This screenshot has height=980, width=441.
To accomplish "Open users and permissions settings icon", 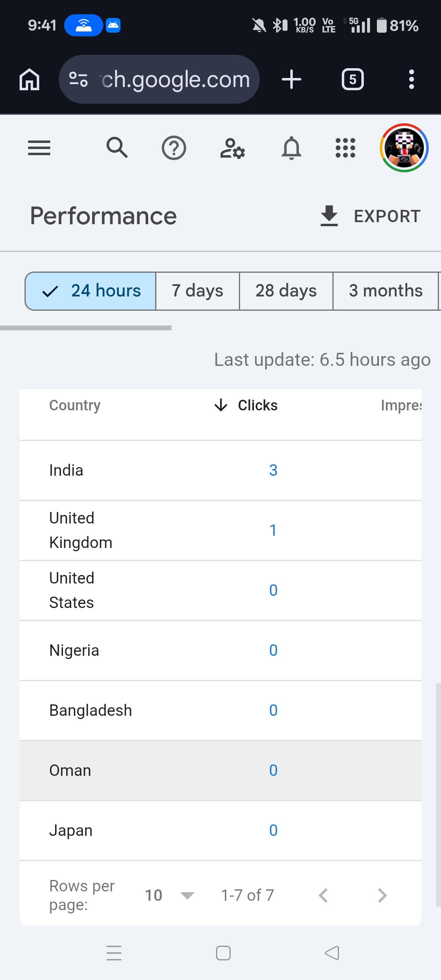I will pyautogui.click(x=232, y=148).
